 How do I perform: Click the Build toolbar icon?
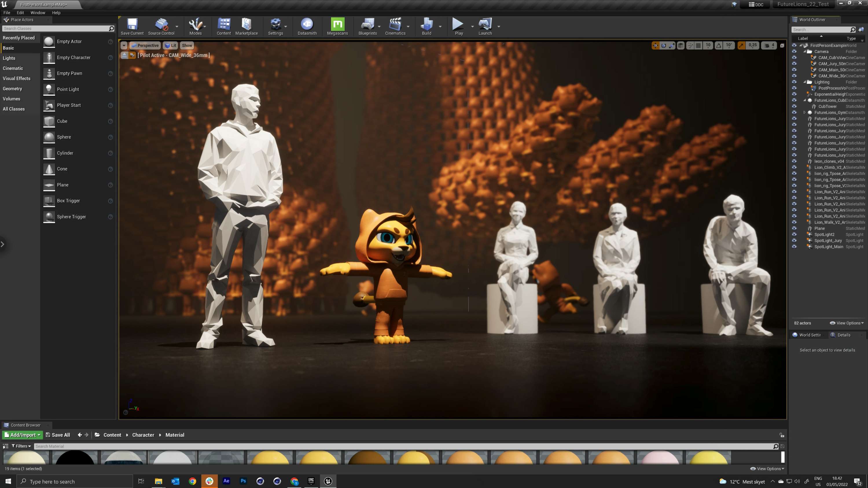tap(426, 26)
